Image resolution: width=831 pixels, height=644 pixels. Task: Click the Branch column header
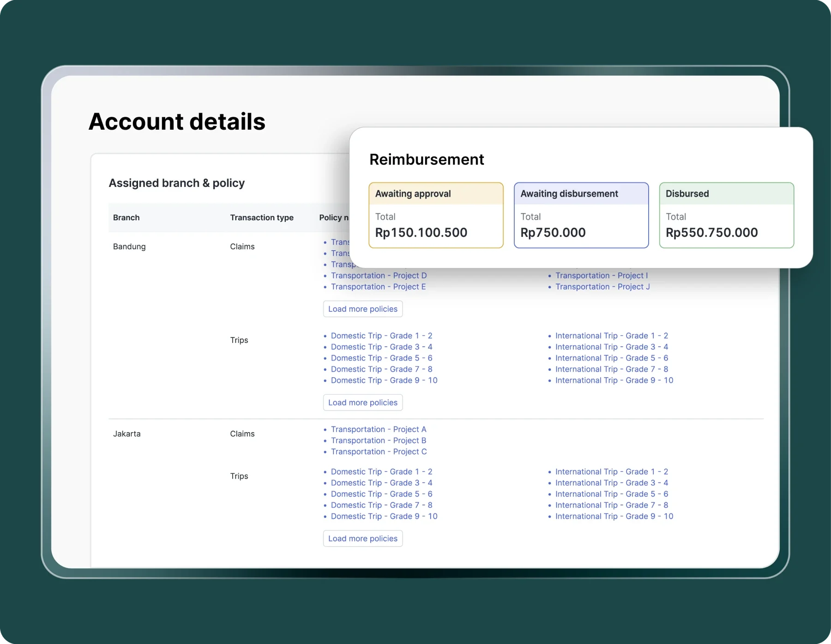point(126,217)
